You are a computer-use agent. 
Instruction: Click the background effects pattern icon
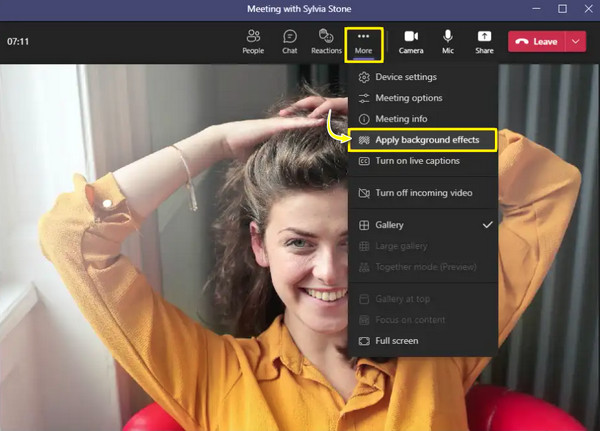pyautogui.click(x=364, y=140)
